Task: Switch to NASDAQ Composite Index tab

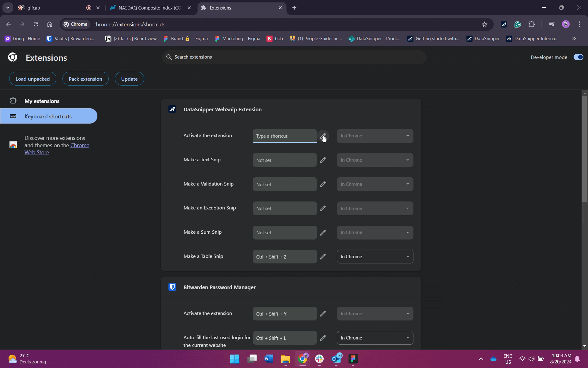Action: (150, 8)
